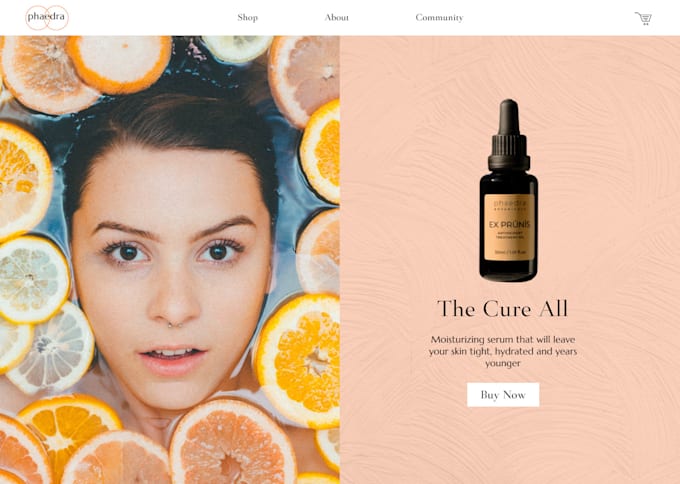Click the large orange slice beside her cheek
Screen dimensions: 680x484
299,361
